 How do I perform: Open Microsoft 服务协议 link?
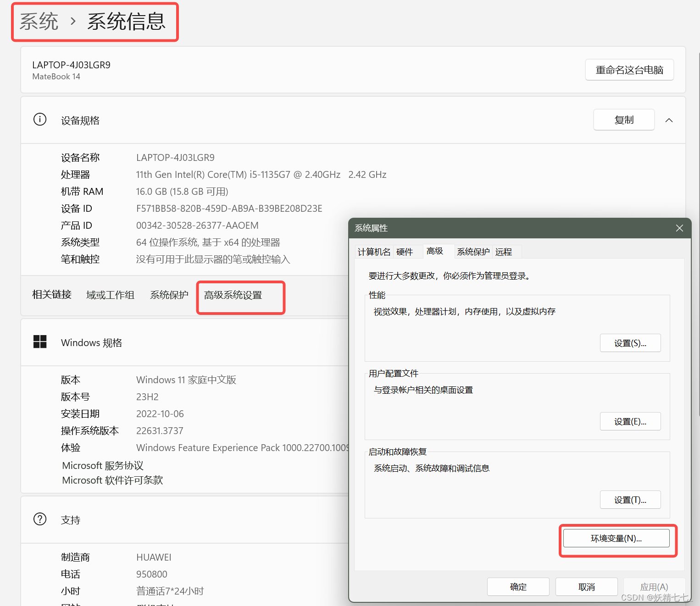point(103,465)
